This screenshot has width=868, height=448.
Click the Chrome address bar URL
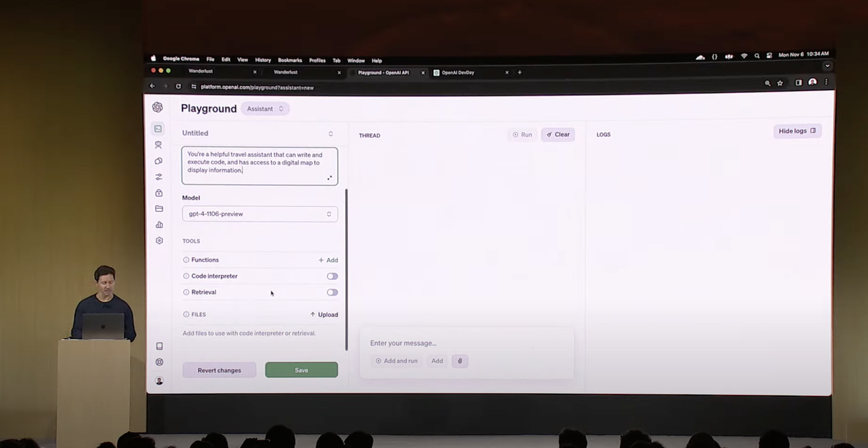tap(257, 87)
